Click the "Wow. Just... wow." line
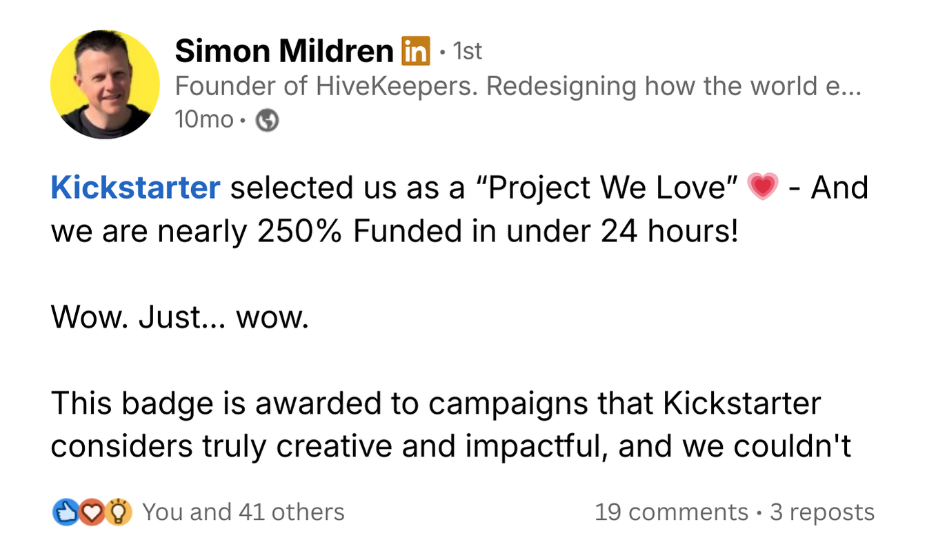Image resolution: width=927 pixels, height=560 pixels. click(179, 318)
